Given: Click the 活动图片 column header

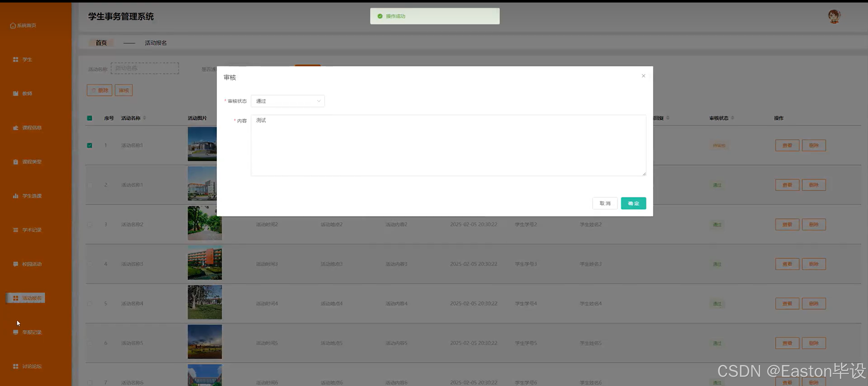Looking at the screenshot, I should point(197,118).
